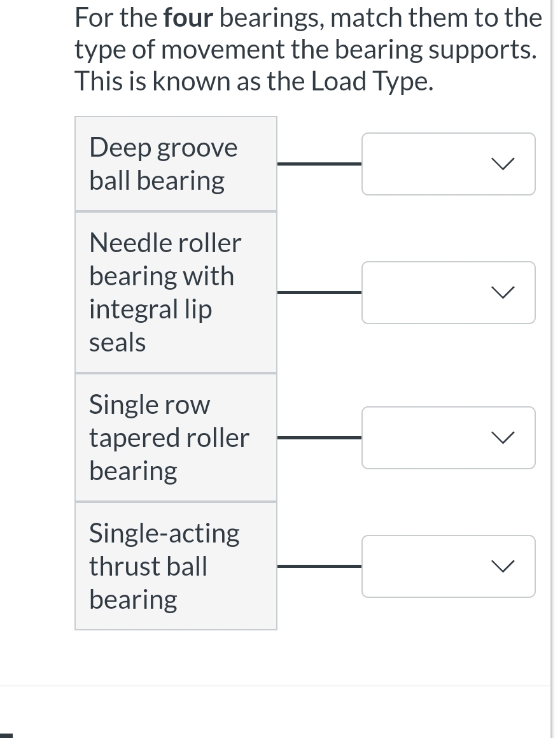Click the connector line from Deep groove ball bearing
The width and height of the screenshot is (560, 738).
pyautogui.click(x=318, y=164)
